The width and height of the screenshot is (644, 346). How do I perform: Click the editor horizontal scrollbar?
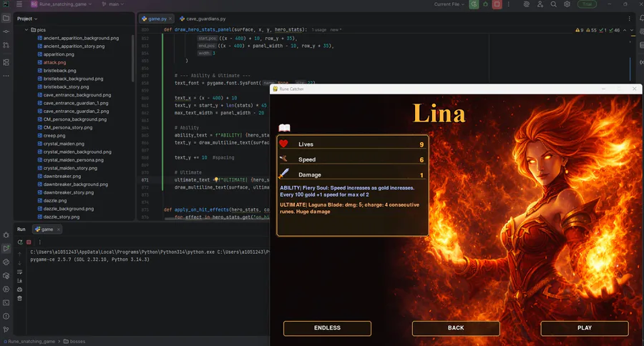coord(217,219)
